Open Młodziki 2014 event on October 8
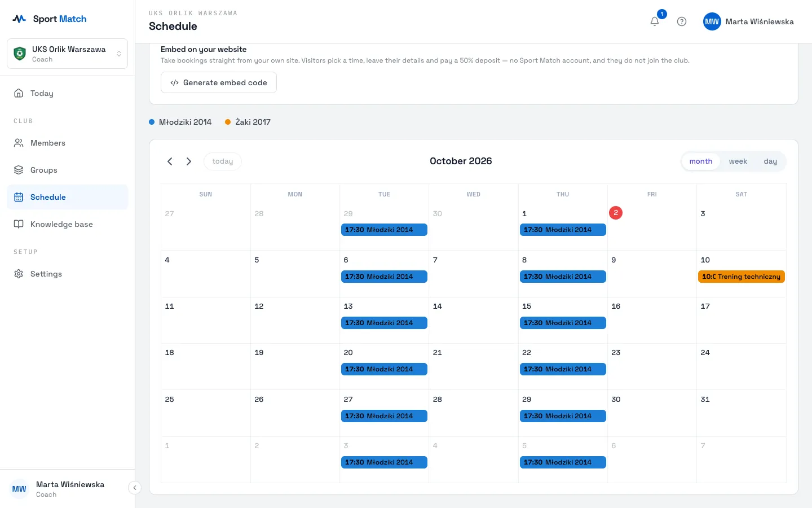 [563, 277]
